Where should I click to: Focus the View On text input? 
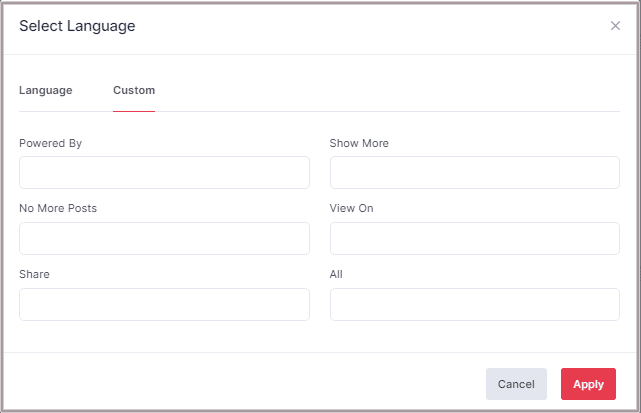474,238
